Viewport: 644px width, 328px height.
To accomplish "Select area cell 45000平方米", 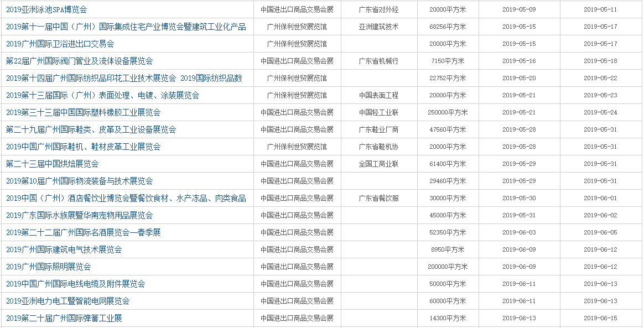I will (448, 216).
